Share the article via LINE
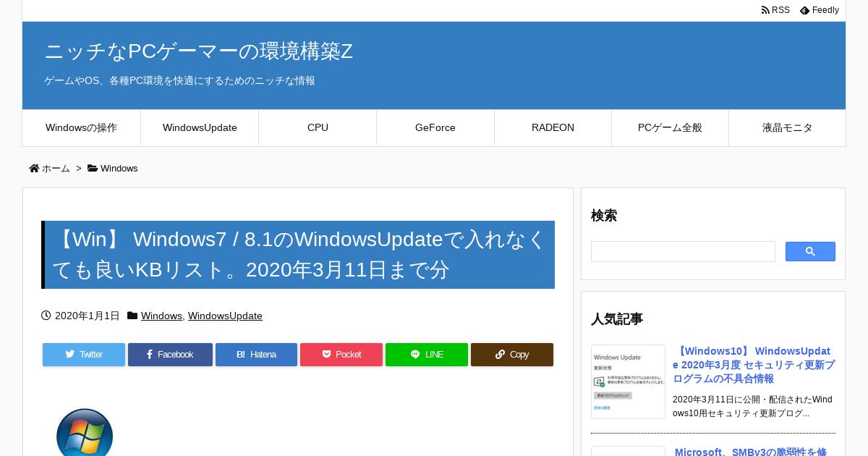This screenshot has height=456, width=868. click(x=427, y=355)
